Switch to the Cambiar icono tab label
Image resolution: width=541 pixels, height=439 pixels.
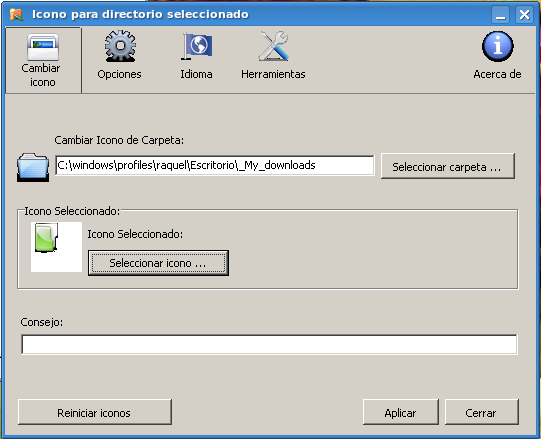(41, 75)
